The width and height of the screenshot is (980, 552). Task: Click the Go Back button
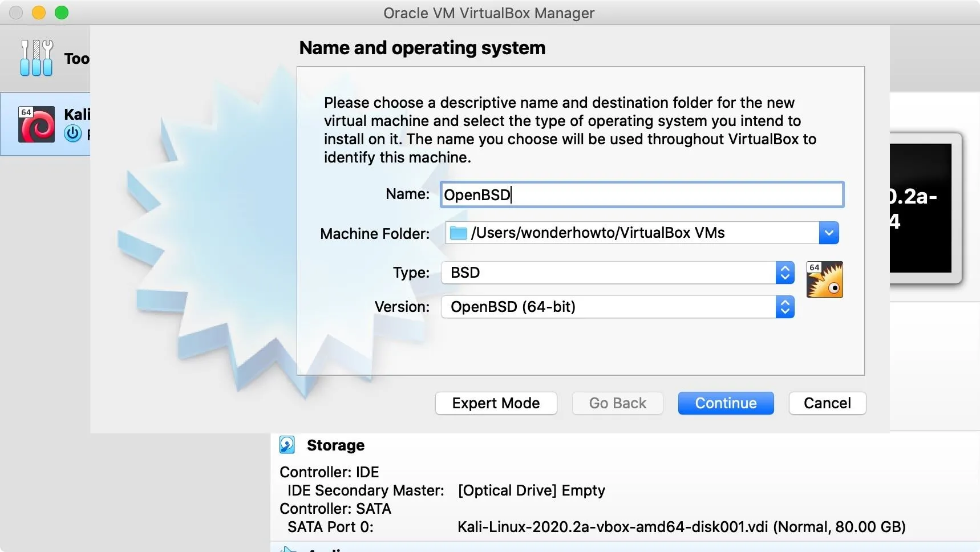coord(617,403)
